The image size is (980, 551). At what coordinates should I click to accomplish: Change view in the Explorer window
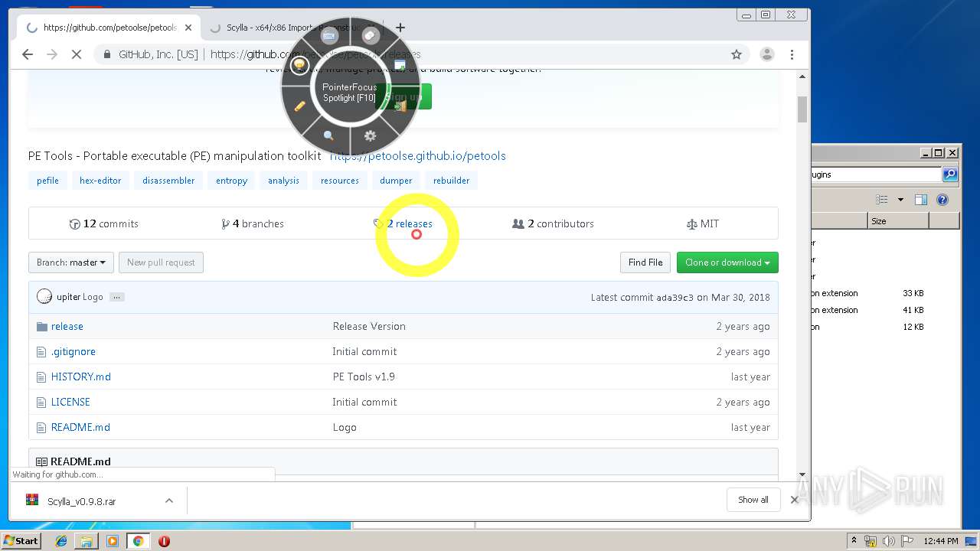(882, 200)
